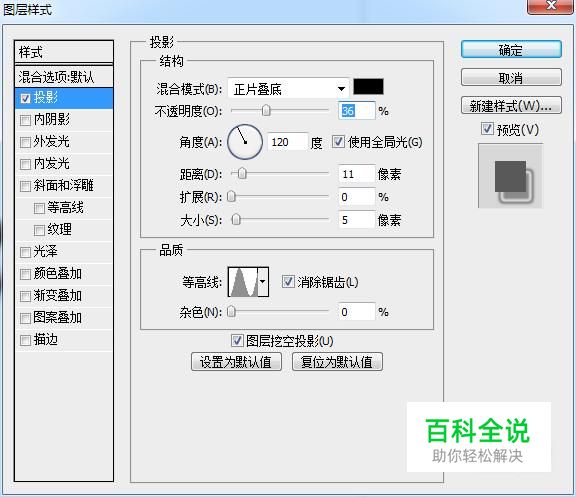
Task: Enable the 渐变叠加 checkbox
Action: (25, 296)
